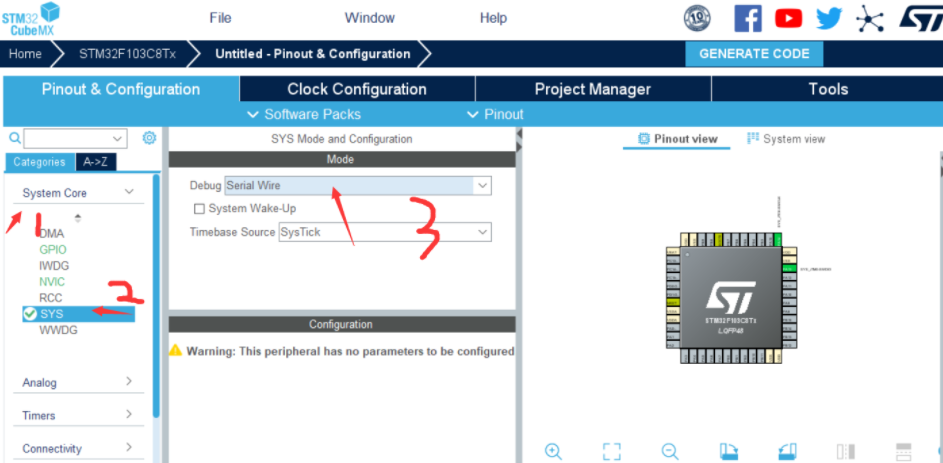Zoom in on the pinout view
This screenshot has width=943, height=463.
point(553,451)
